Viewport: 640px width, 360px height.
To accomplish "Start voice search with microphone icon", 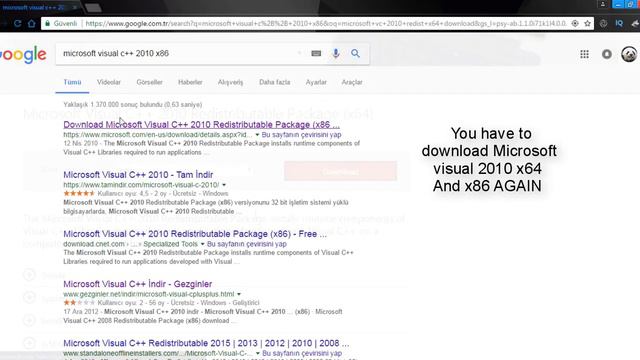I will coord(336,53).
